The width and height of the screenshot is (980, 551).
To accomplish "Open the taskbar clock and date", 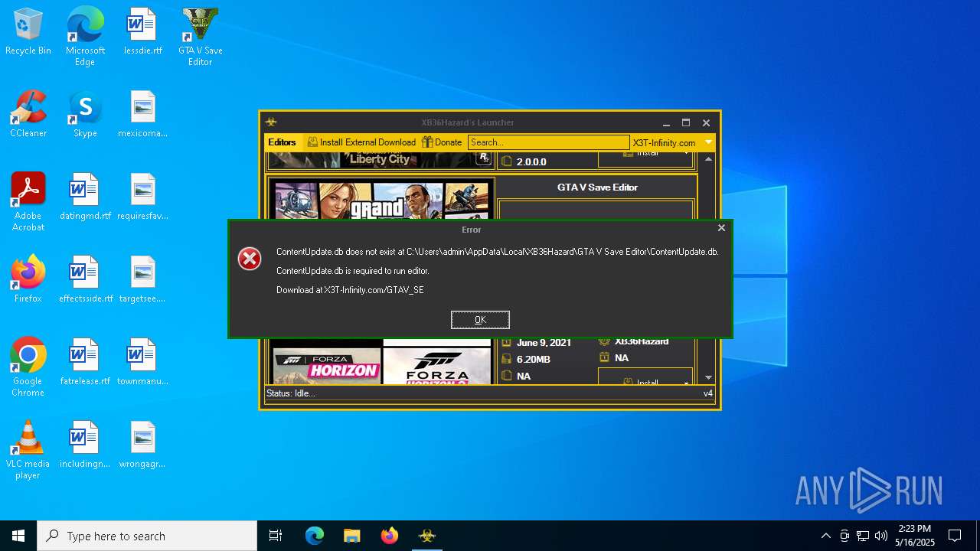I will 915,536.
